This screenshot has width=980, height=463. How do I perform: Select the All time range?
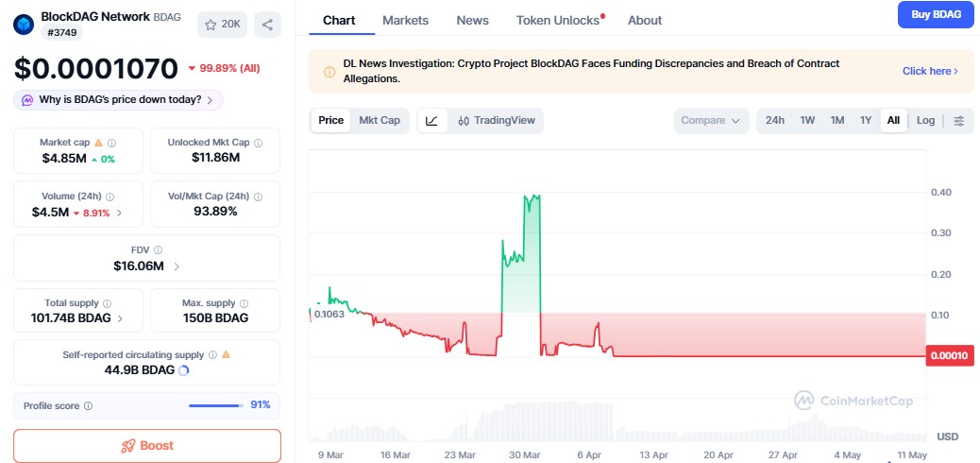pyautogui.click(x=894, y=121)
